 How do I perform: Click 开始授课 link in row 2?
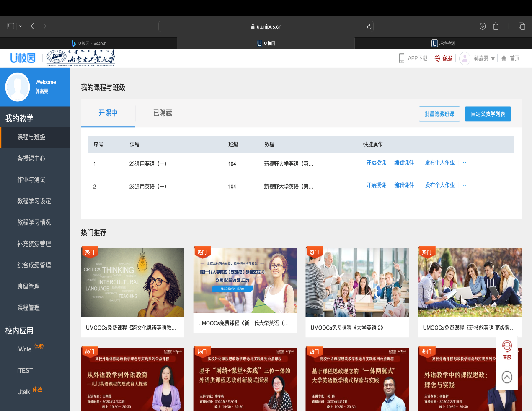376,185
